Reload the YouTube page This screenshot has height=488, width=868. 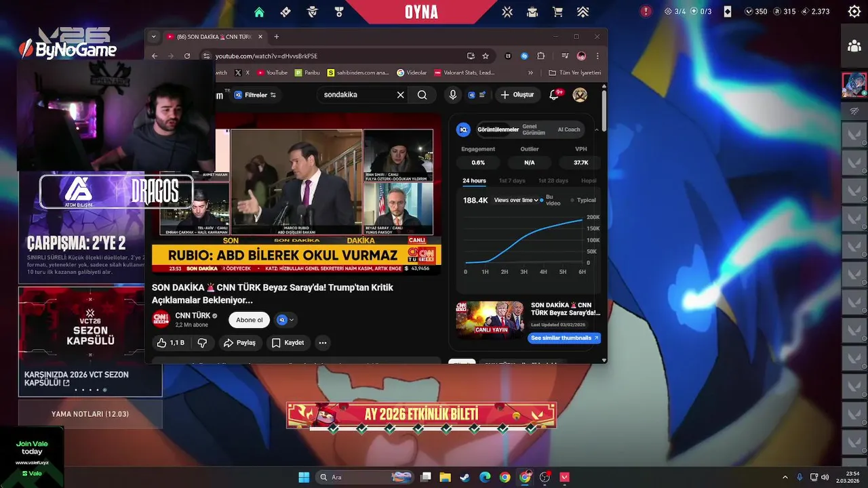pyautogui.click(x=187, y=56)
